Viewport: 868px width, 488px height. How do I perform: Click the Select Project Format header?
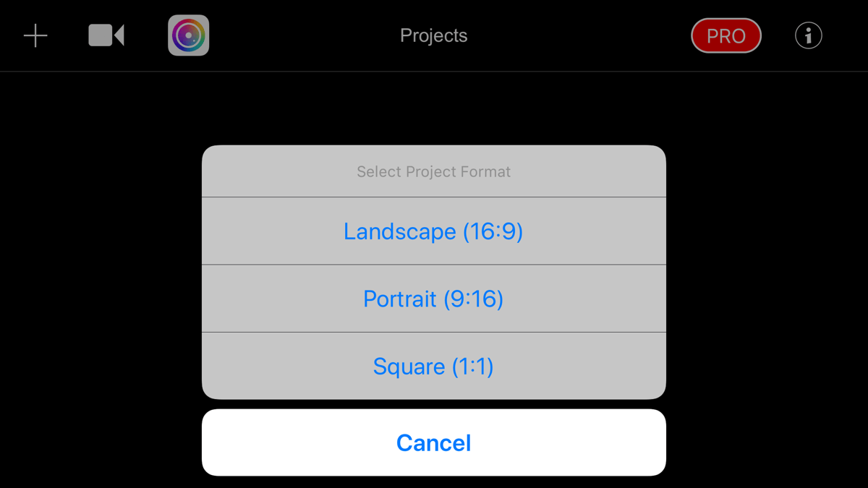tap(433, 172)
